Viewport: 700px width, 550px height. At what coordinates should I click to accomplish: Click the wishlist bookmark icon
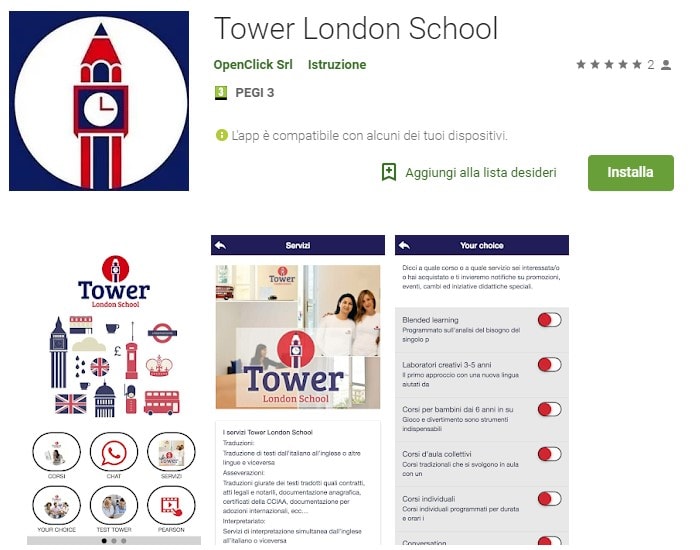(389, 172)
